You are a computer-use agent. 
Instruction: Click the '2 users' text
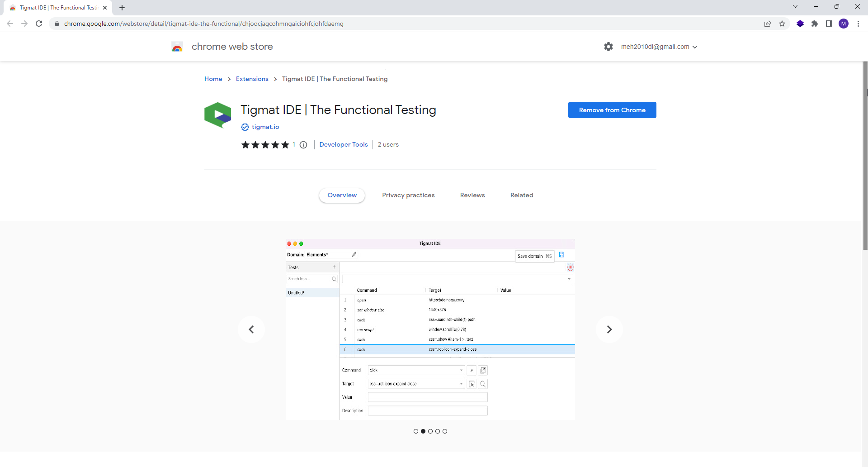click(x=388, y=144)
